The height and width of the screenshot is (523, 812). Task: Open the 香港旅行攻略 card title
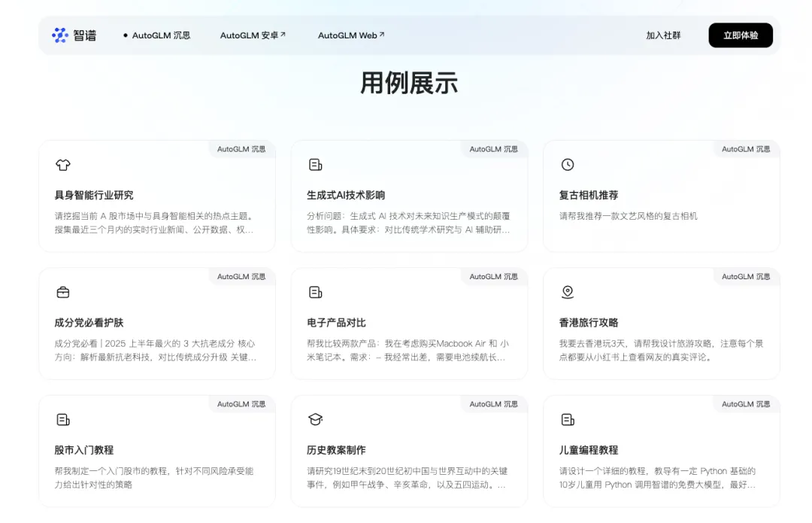coord(588,322)
